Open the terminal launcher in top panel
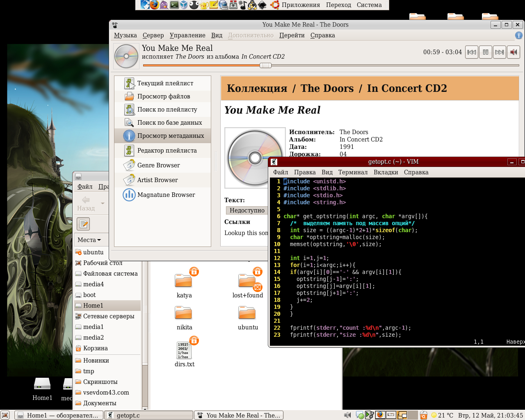This screenshot has width=525, height=420. [174, 5]
